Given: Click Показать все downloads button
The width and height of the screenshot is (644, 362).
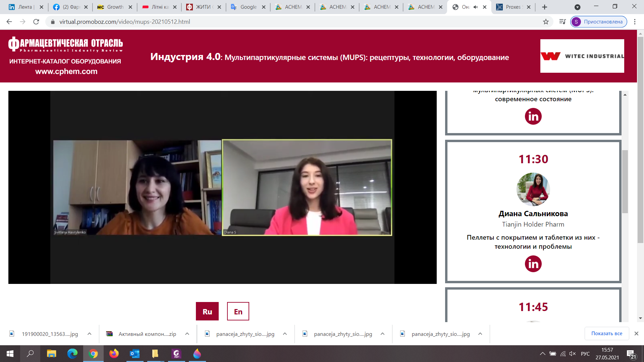Looking at the screenshot, I should point(606,334).
